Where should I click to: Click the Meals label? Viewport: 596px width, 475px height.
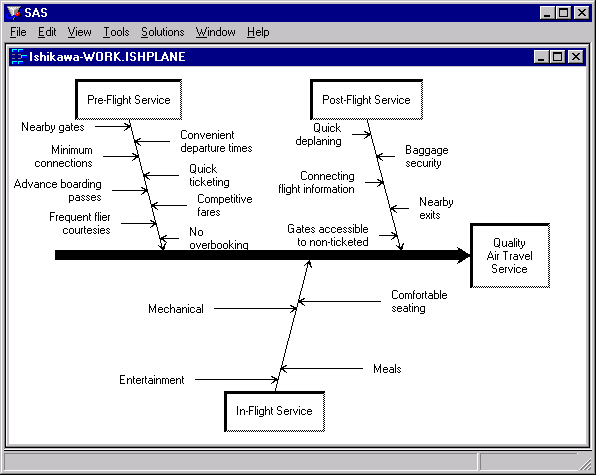[387, 369]
